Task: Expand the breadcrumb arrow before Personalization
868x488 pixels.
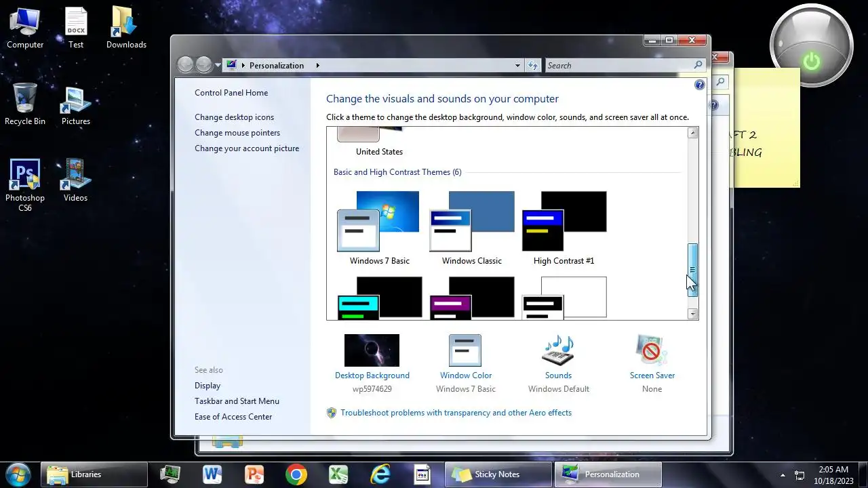Action: [243, 66]
